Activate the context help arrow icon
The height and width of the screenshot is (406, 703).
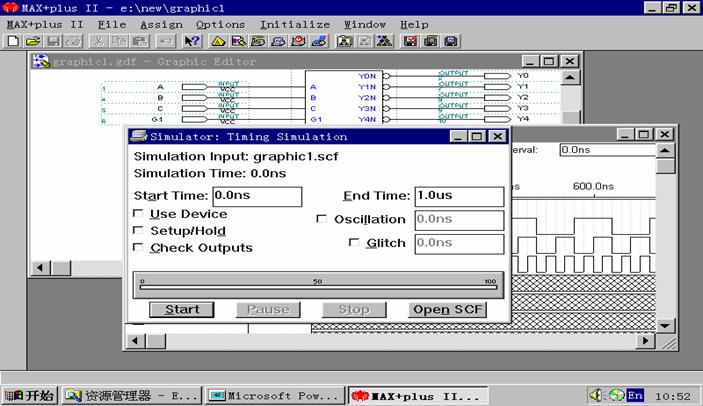coord(192,41)
